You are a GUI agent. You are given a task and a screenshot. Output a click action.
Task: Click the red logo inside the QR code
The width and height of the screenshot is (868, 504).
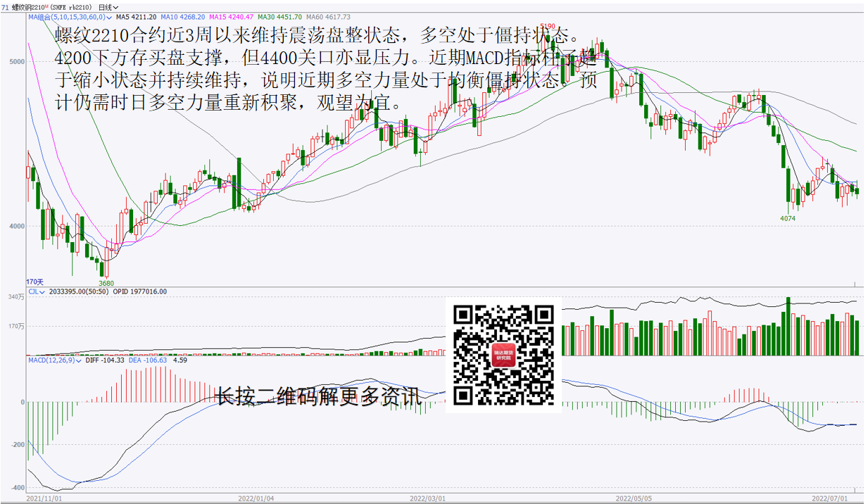point(503,355)
